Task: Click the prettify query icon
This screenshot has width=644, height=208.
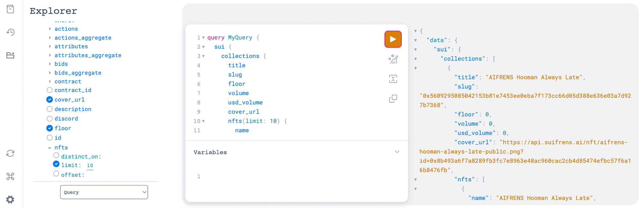Action: point(393,59)
